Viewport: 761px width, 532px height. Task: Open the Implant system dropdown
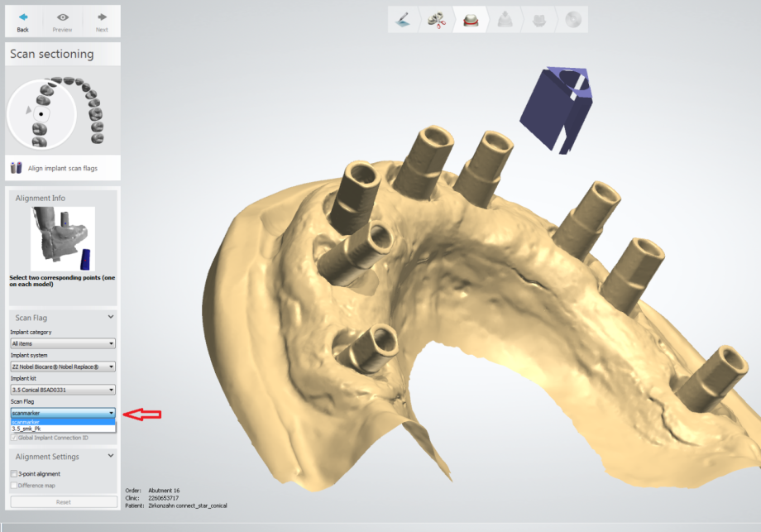pyautogui.click(x=63, y=367)
